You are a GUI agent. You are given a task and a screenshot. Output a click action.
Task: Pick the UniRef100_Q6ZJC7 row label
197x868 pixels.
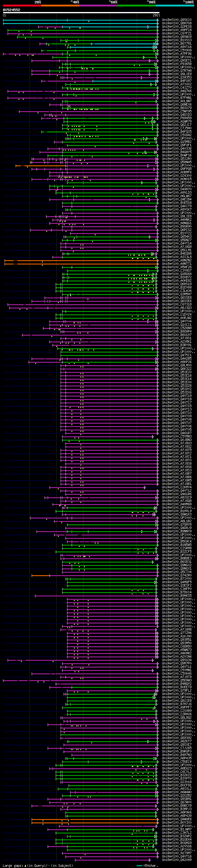click(x=177, y=125)
